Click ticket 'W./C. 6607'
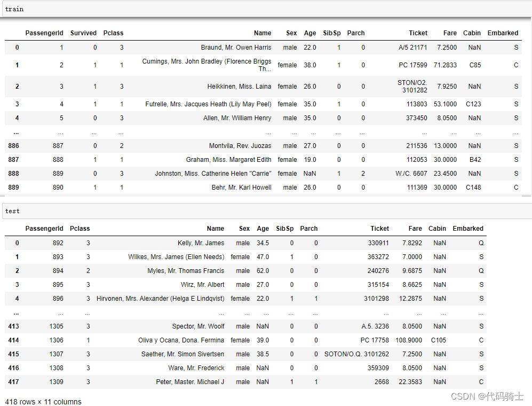 (x=411, y=174)
